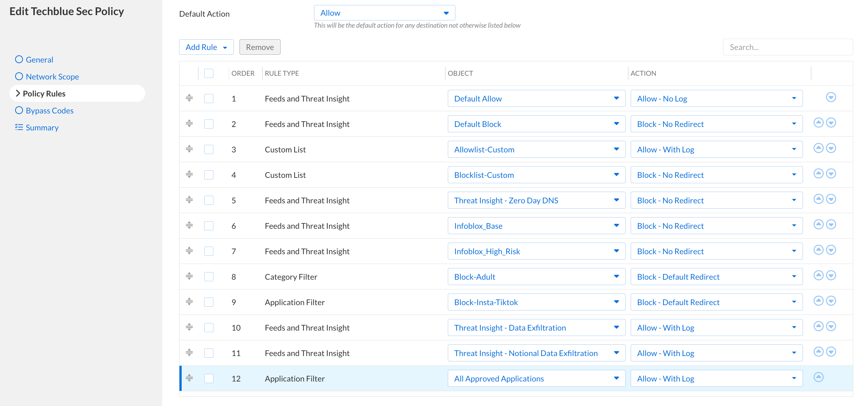
Task: Move rule 11 down with arrow icon
Action: pyautogui.click(x=831, y=352)
